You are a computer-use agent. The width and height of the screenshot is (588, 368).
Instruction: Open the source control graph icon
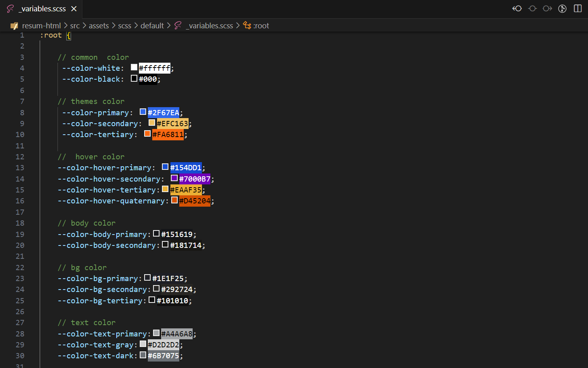562,8
